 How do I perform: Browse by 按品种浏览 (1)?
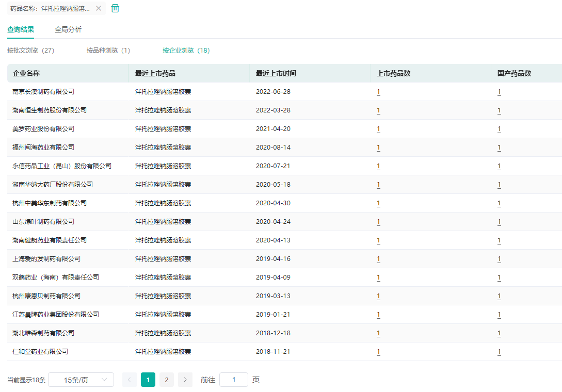tap(108, 51)
